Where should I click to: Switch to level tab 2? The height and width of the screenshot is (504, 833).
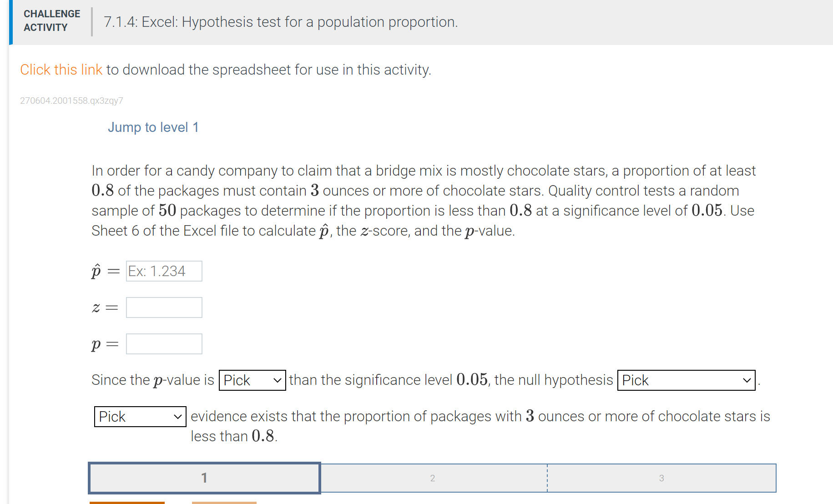432,478
